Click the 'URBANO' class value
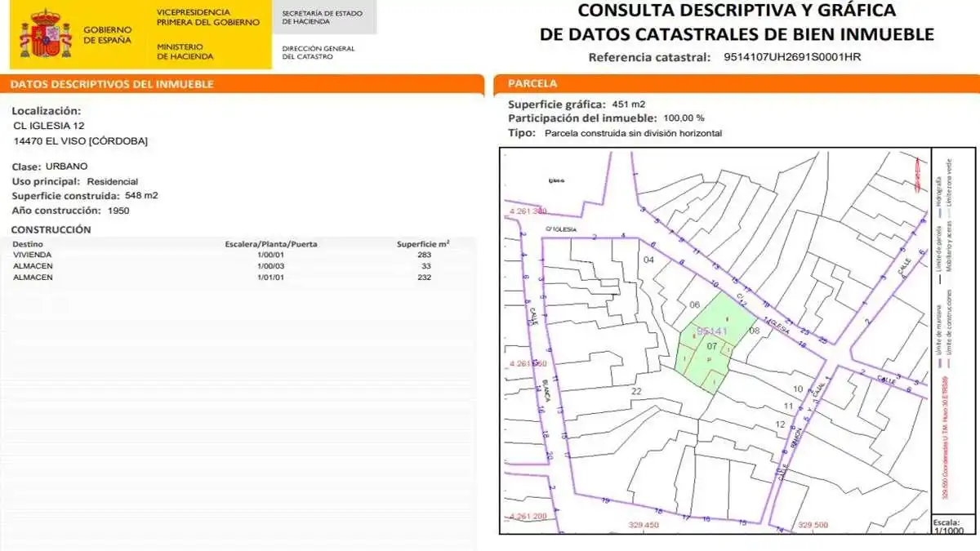 point(67,166)
